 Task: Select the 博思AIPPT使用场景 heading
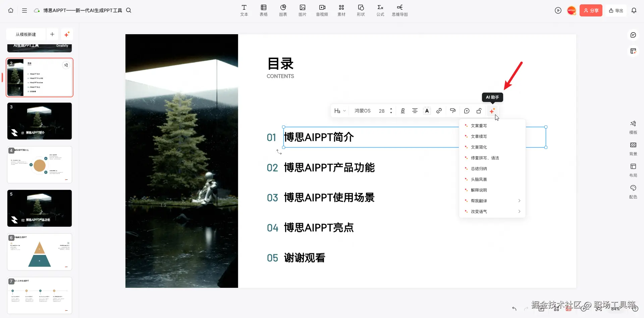pyautogui.click(x=329, y=198)
